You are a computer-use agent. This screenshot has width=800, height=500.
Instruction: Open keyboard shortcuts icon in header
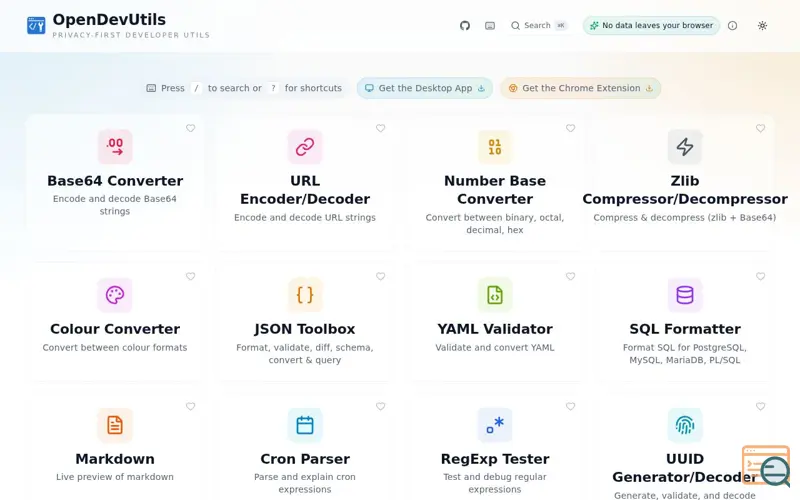(490, 26)
